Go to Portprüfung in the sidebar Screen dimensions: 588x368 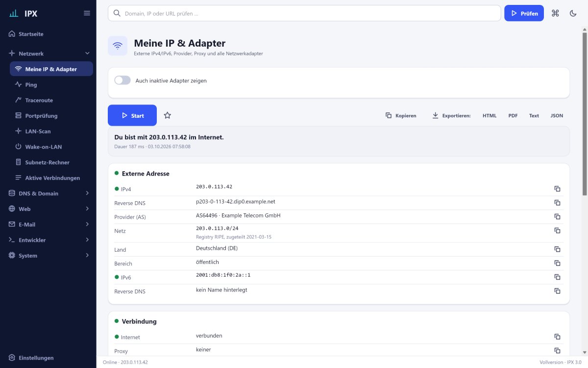[51, 116]
